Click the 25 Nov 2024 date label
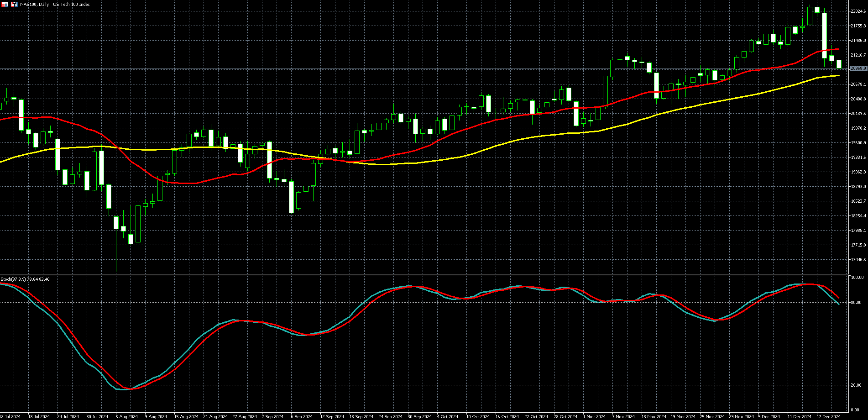Viewport: 868px width, 420px height. 712,417
